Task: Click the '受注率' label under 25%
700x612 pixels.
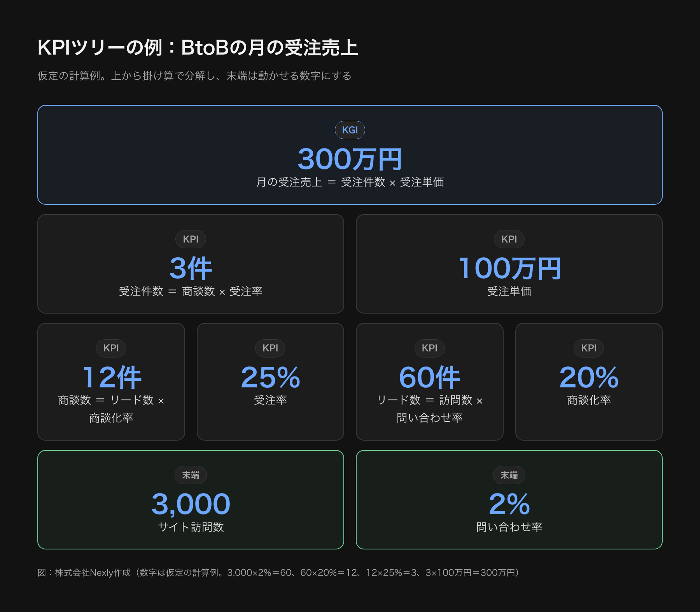Action: 270,400
